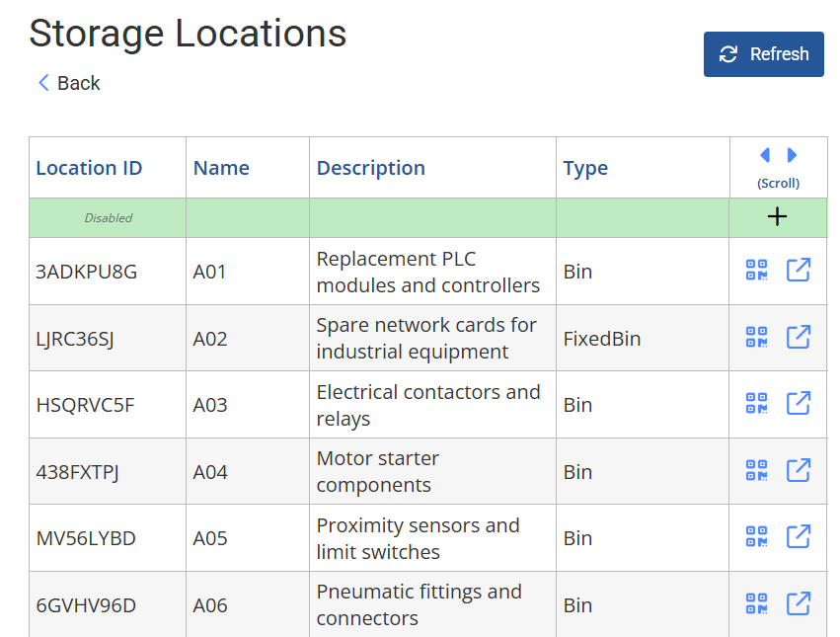The width and height of the screenshot is (840, 637).
Task: Display QR code for A04 row
Action: pyautogui.click(x=756, y=471)
